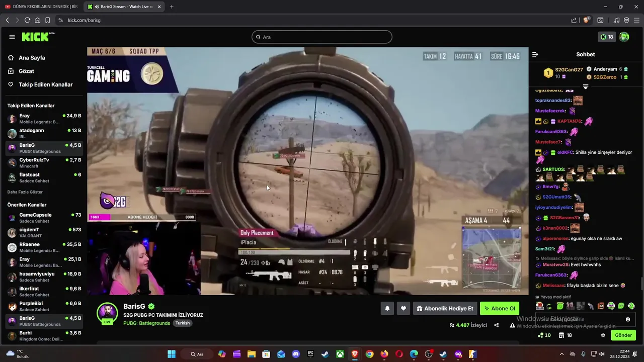This screenshot has width=644, height=362.
Task: Open Burhi Kingdom Come channel
Action: point(44,335)
